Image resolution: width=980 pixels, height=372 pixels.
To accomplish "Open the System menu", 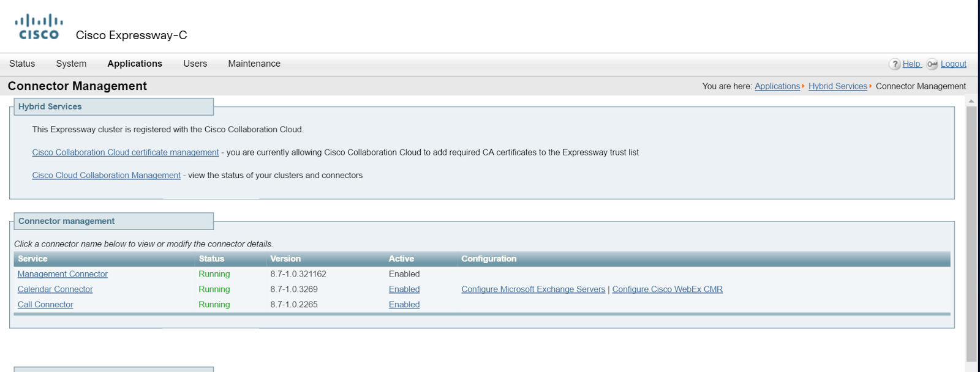I will (71, 64).
